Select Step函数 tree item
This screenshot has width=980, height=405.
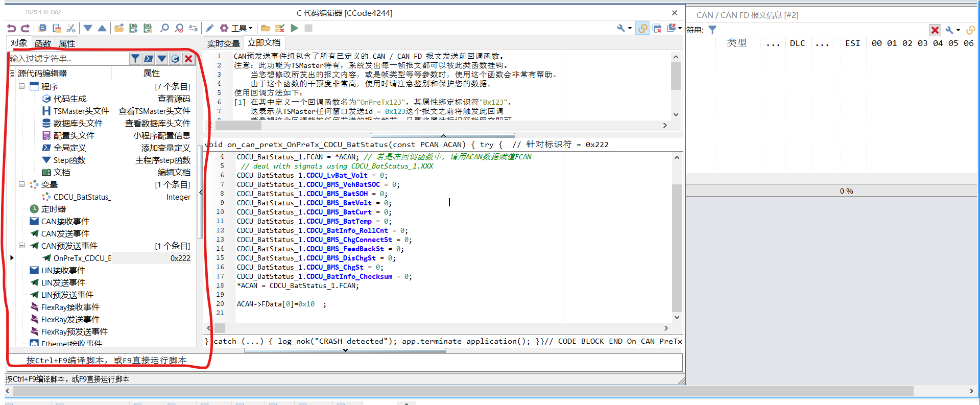tap(69, 160)
